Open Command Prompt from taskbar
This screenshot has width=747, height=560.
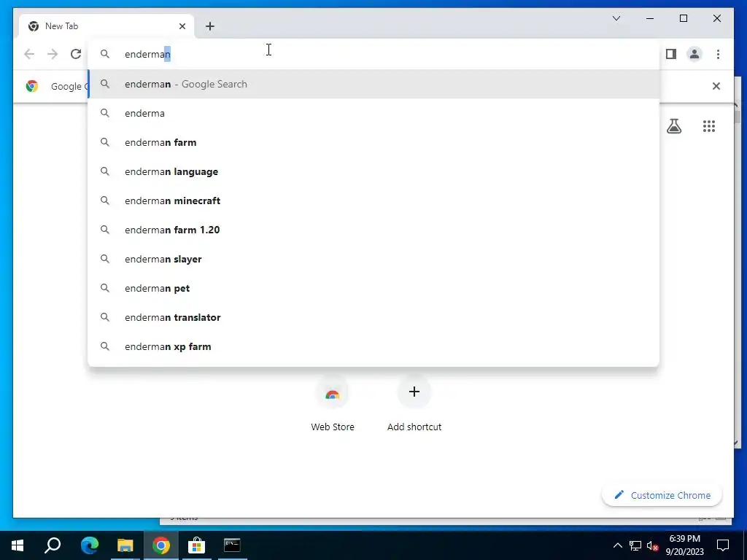point(232,545)
